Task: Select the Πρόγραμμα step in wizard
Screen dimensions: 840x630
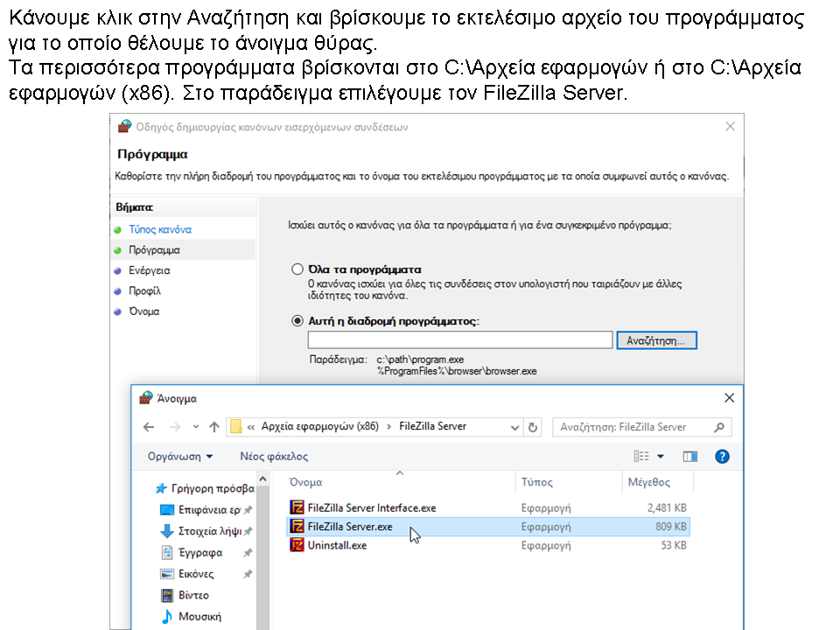Action: (x=154, y=250)
